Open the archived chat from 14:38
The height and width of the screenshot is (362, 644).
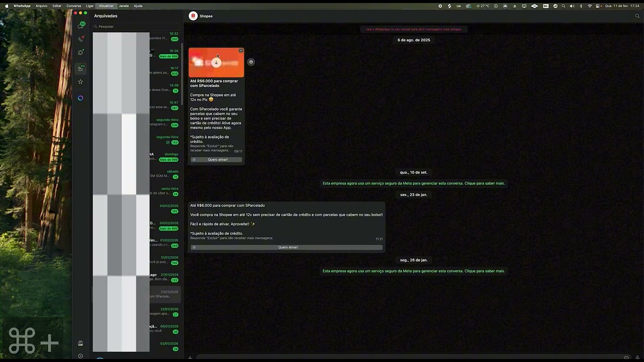click(137, 88)
